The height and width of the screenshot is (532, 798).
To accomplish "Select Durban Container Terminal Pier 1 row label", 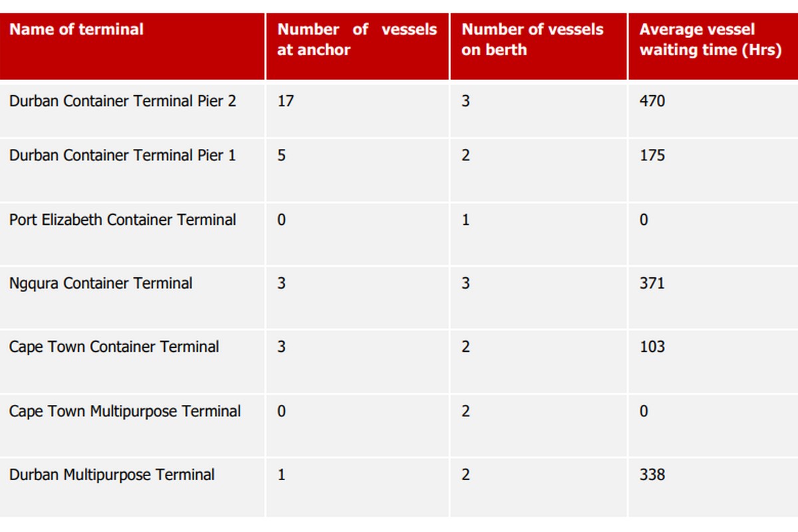I will pos(122,156).
